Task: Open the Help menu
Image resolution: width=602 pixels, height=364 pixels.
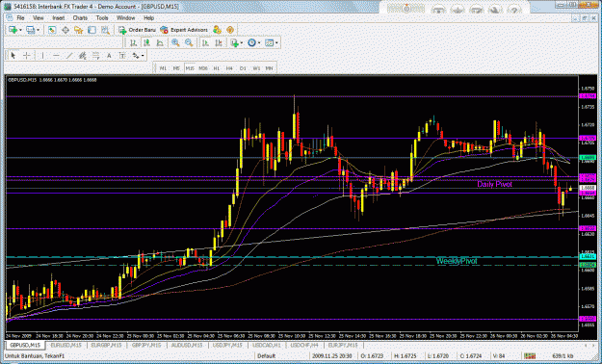Action: (x=148, y=18)
